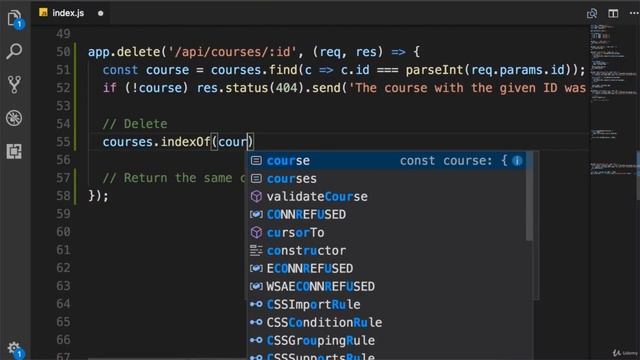Click the '/api/courses/:id' string
The image size is (640, 360).
tap(232, 52)
